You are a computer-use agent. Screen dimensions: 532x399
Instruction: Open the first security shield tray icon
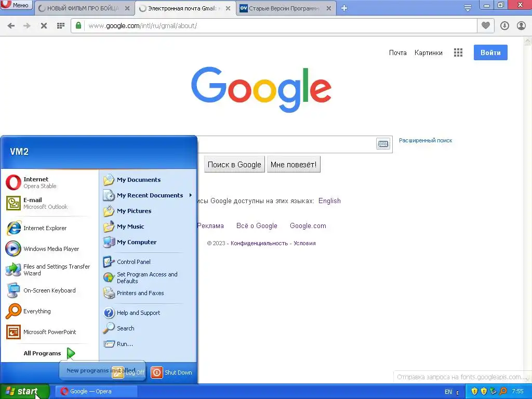tap(474, 392)
